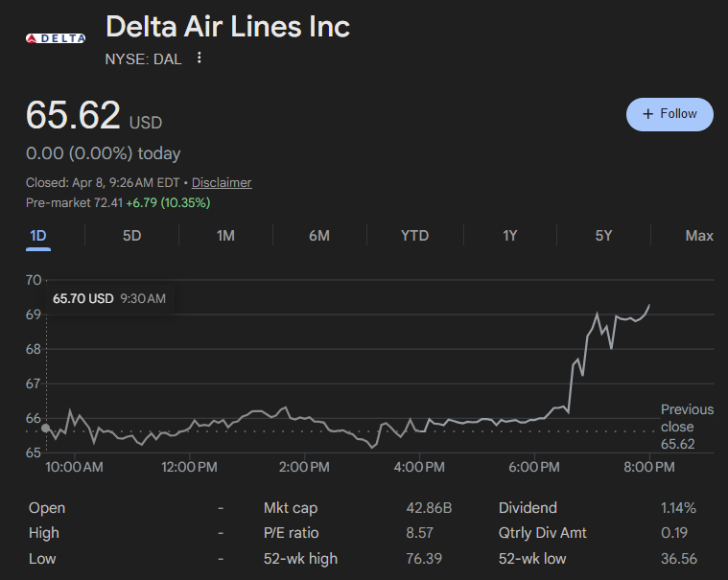Click the Delta logo icon
This screenshot has height=580, width=728.
pyautogui.click(x=55, y=37)
